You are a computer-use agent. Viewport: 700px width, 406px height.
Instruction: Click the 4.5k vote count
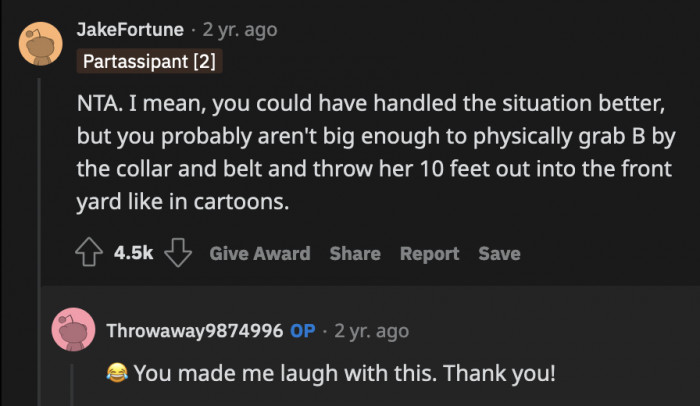point(133,253)
